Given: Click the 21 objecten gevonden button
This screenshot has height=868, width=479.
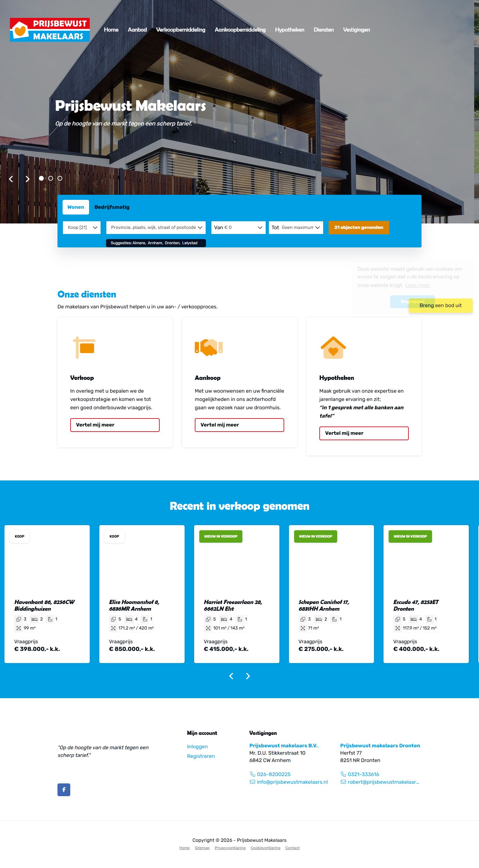Looking at the screenshot, I should click(x=358, y=227).
